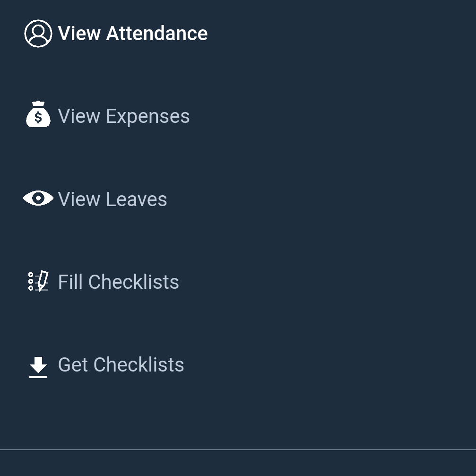
Task: Select the highlighted View Attendance text label
Action: [x=133, y=34]
